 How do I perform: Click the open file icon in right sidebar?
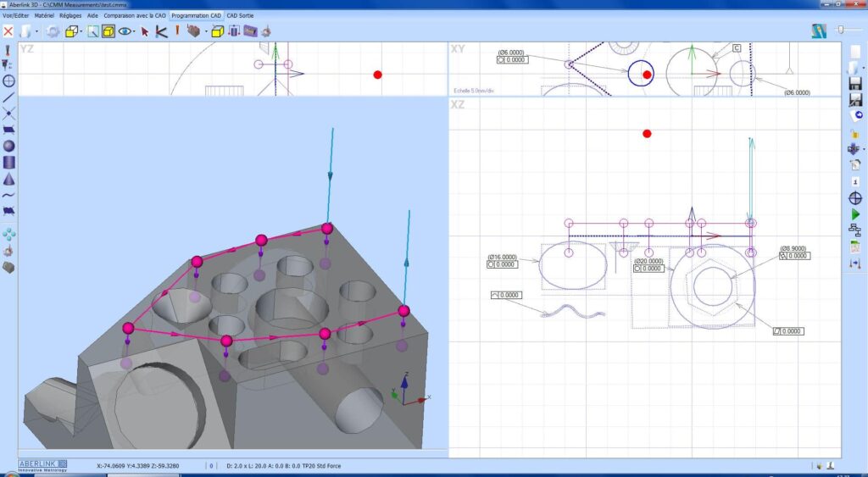coord(853,68)
